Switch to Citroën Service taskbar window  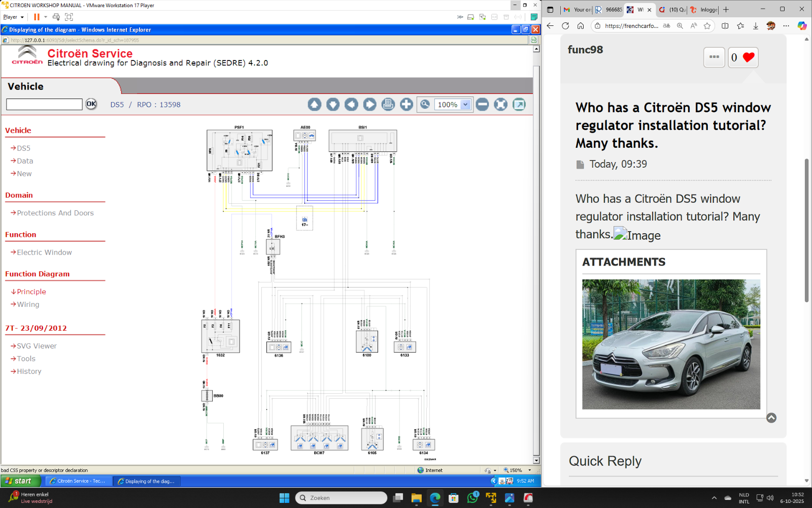(78, 481)
